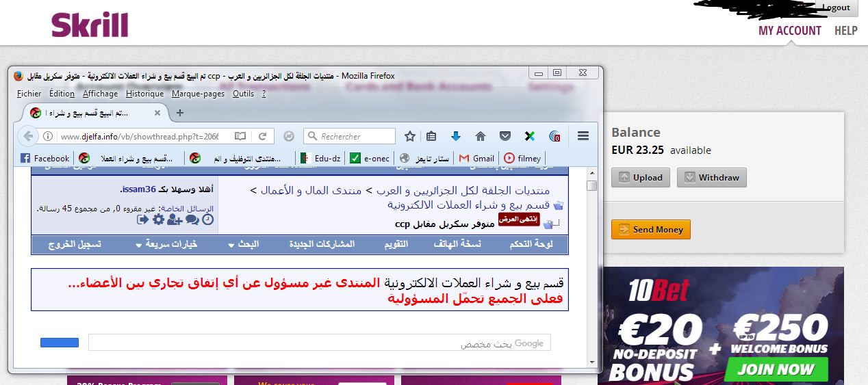868x385 pixels.
Task: Open المشاركات الجديدة in forum navbar
Action: pyautogui.click(x=322, y=244)
